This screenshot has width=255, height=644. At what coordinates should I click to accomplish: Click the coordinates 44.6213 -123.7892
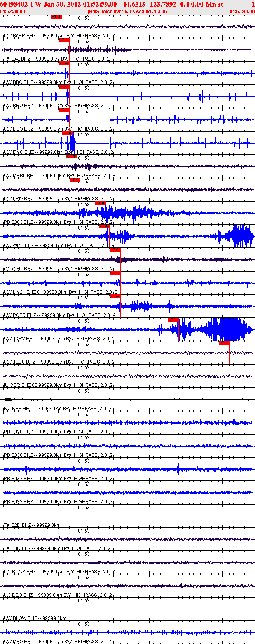(149, 4)
